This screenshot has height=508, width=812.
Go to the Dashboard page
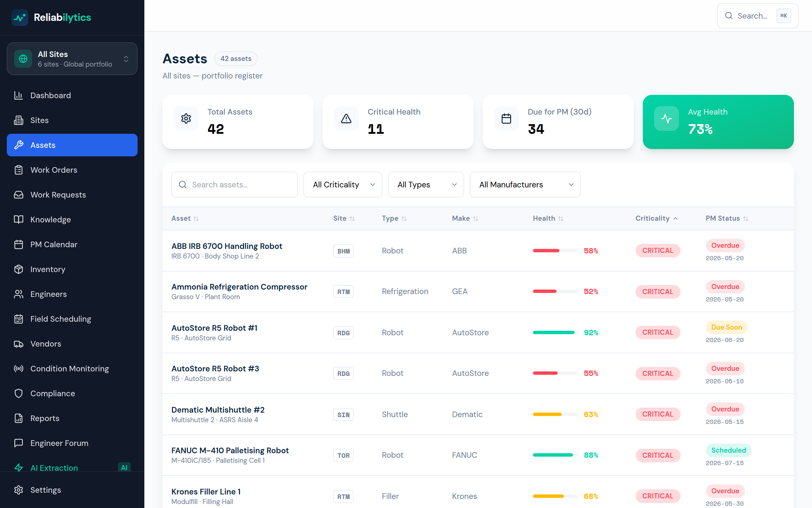pyautogui.click(x=72, y=95)
